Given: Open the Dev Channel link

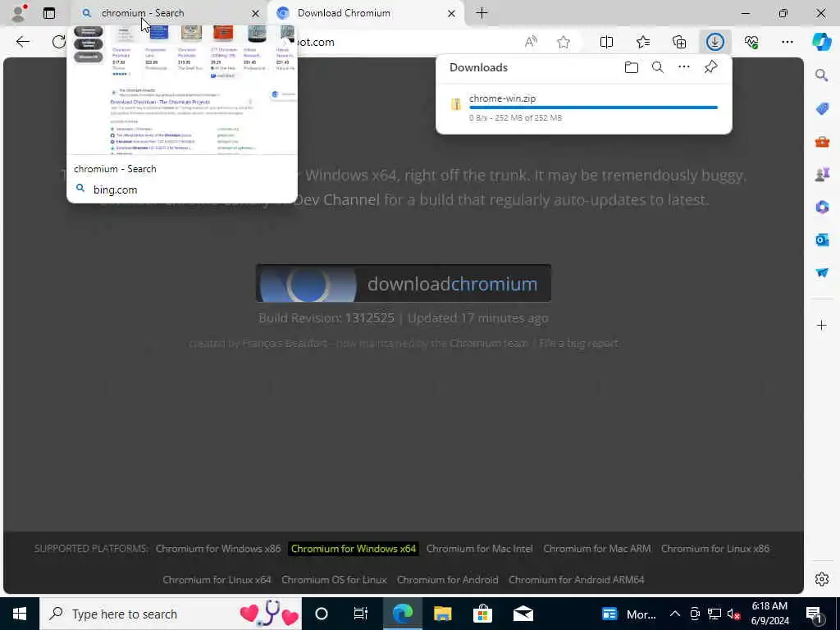Looking at the screenshot, I should click(x=336, y=200).
